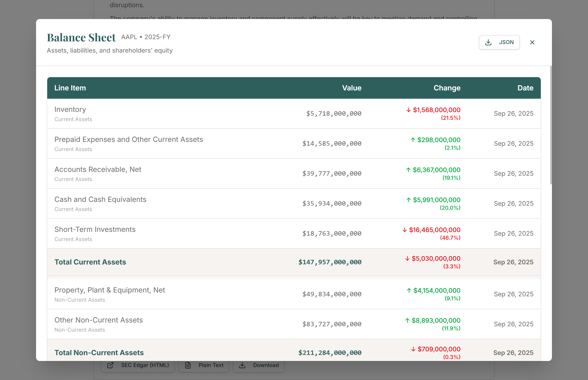The height and width of the screenshot is (380, 588).
Task: Click the Date column header
Action: (525, 88)
